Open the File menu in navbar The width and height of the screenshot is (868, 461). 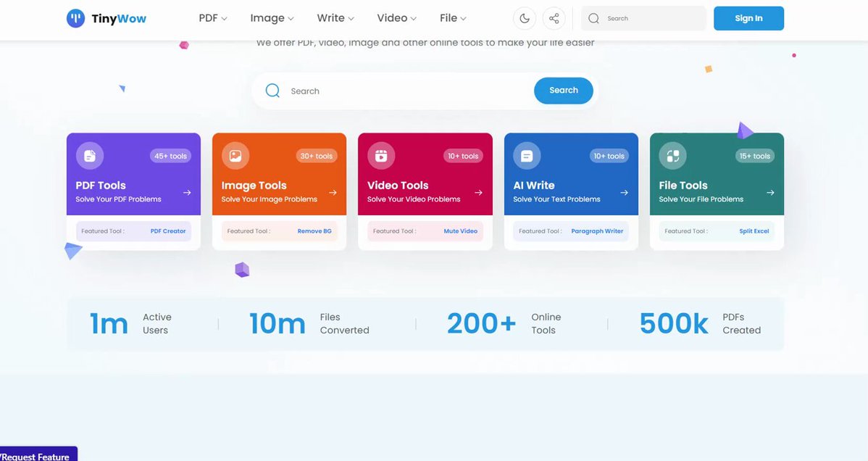click(x=453, y=19)
